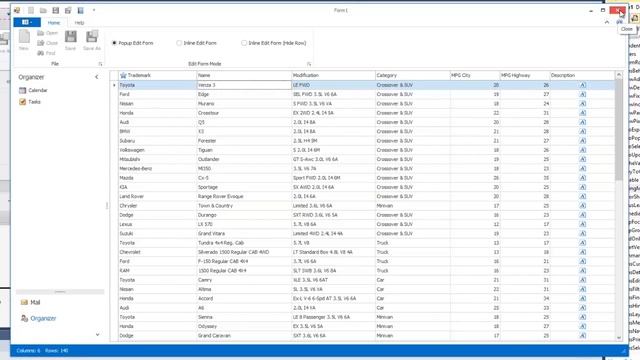
Task: Click the Mitsubishi Outlander name cell
Action: [x=244, y=159]
